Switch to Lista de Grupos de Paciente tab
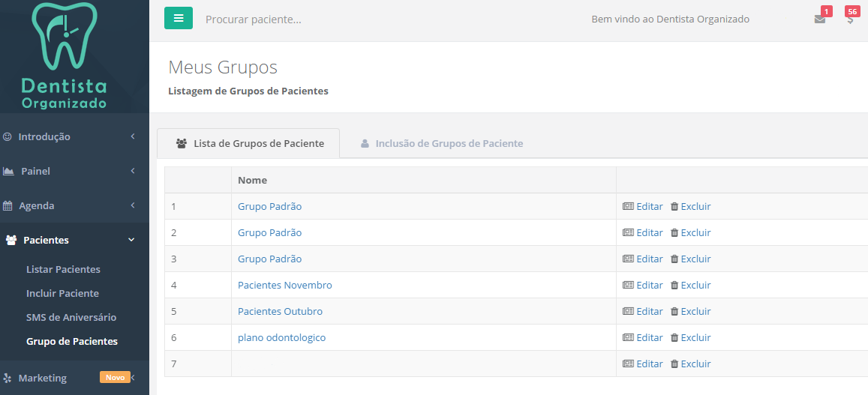Viewport: 868px width, 395px height. point(248,143)
